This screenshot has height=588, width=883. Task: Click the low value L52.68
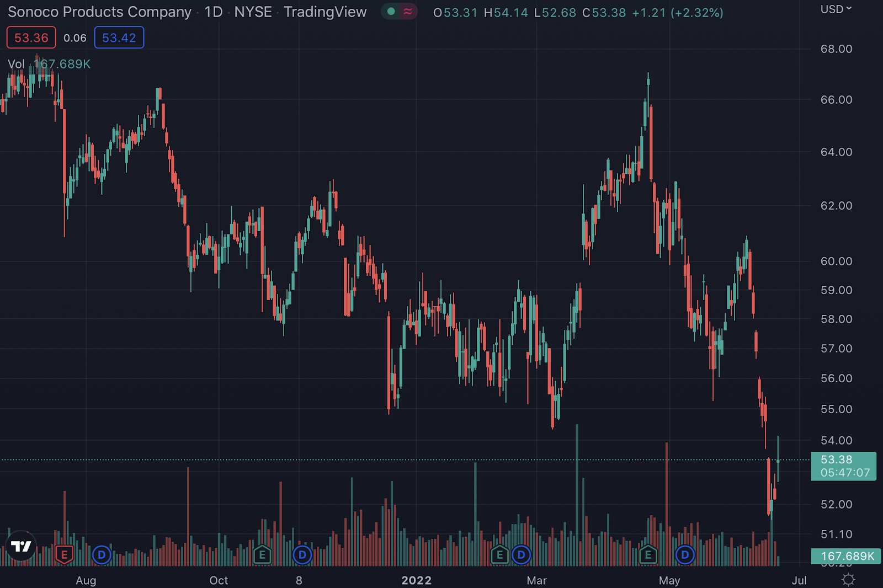click(x=555, y=13)
